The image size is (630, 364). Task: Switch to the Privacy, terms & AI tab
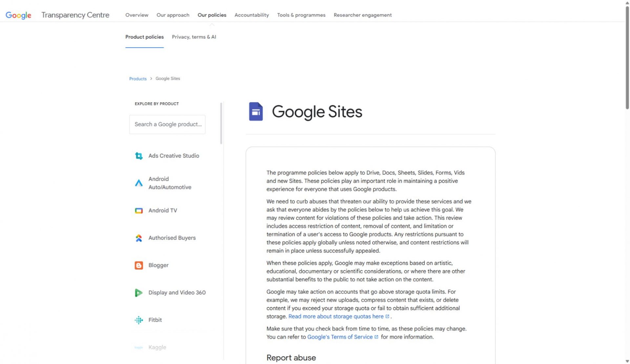tap(194, 37)
